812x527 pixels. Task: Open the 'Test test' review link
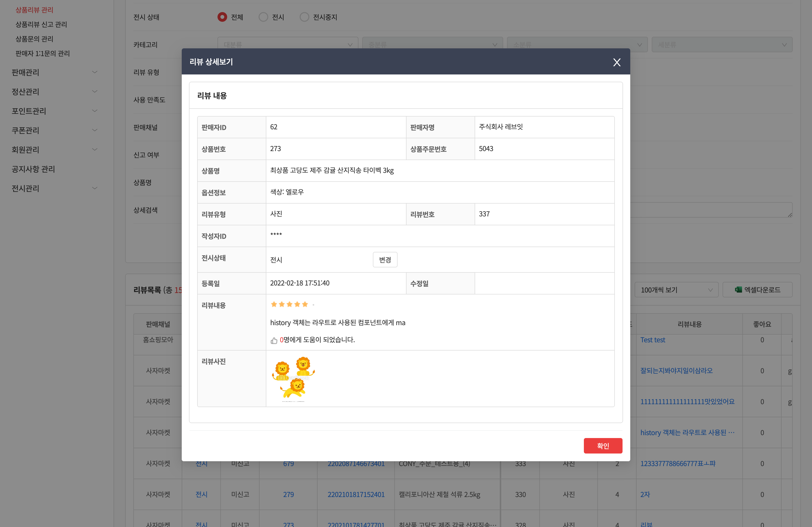point(652,340)
